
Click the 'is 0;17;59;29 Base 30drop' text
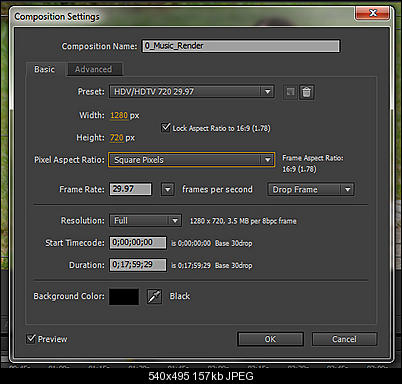(x=212, y=265)
